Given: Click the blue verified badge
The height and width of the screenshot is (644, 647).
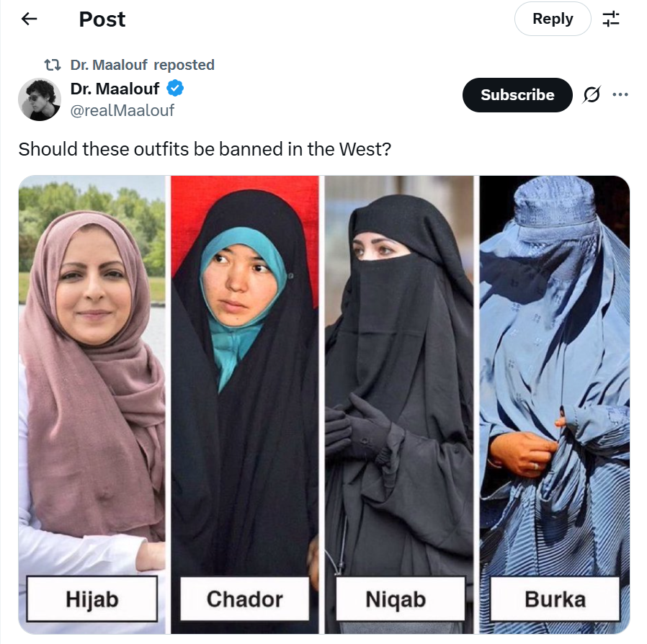Looking at the screenshot, I should 175,88.
